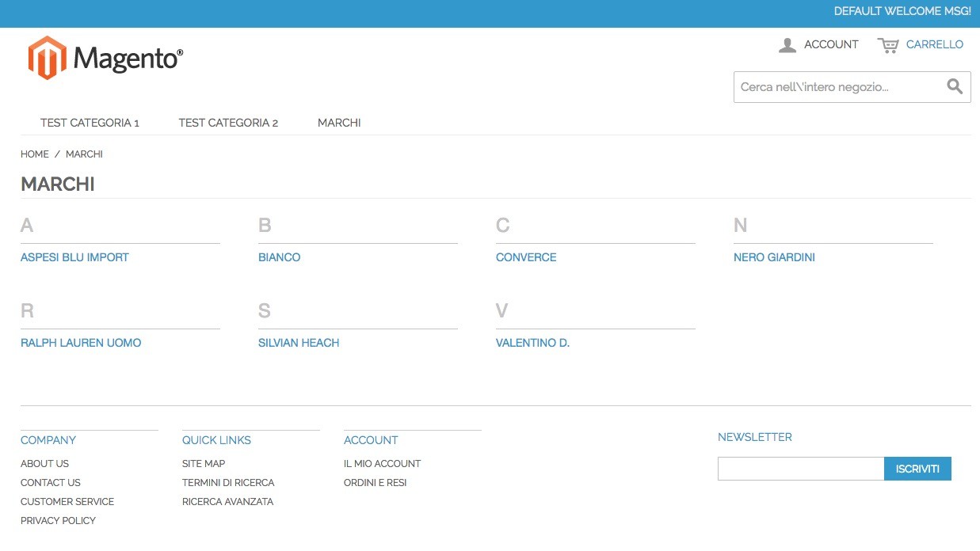The width and height of the screenshot is (980, 551).
Task: Open Customer Service footer link
Action: point(67,502)
